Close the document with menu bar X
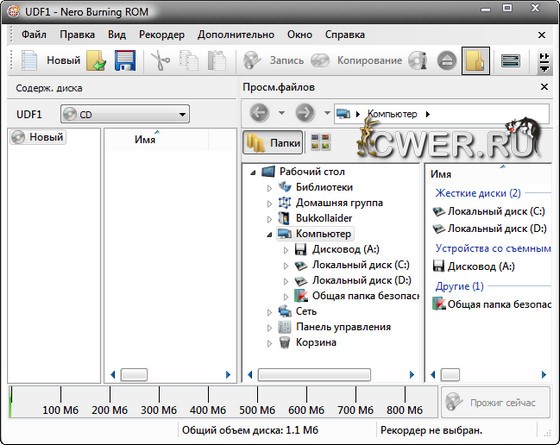The image size is (560, 445). [x=541, y=35]
